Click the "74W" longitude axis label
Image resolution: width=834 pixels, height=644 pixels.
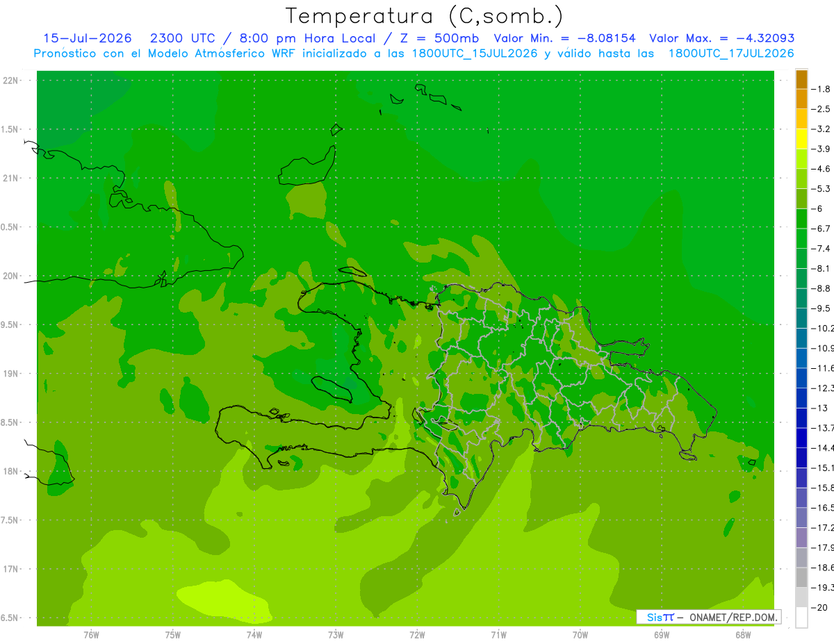[x=254, y=635]
